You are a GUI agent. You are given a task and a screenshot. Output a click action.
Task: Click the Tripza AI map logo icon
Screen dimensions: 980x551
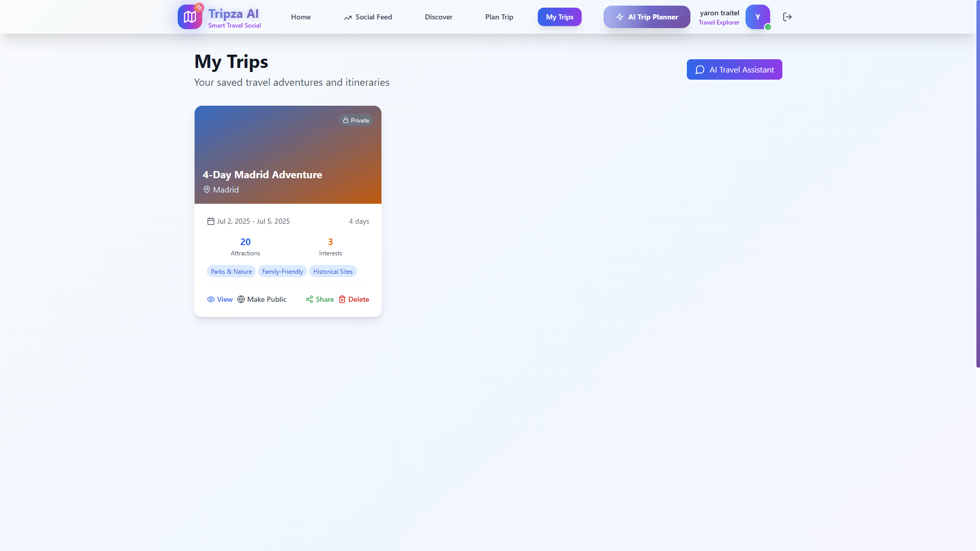(x=190, y=17)
